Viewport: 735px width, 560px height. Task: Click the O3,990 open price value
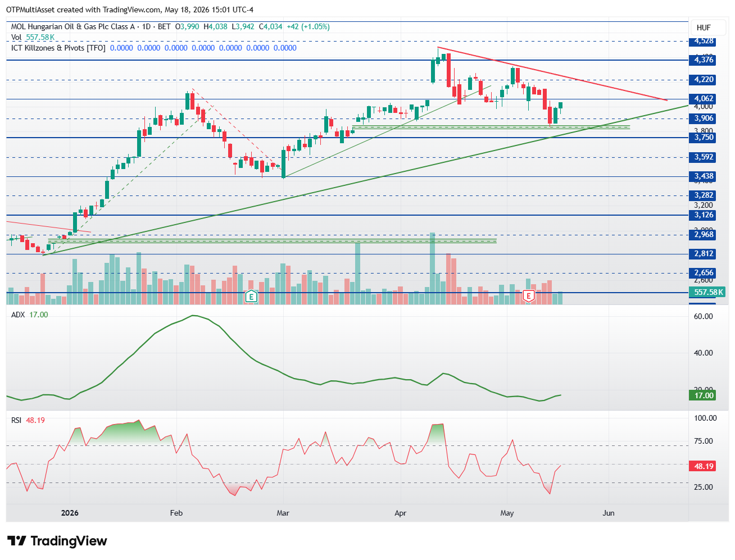[x=187, y=26]
